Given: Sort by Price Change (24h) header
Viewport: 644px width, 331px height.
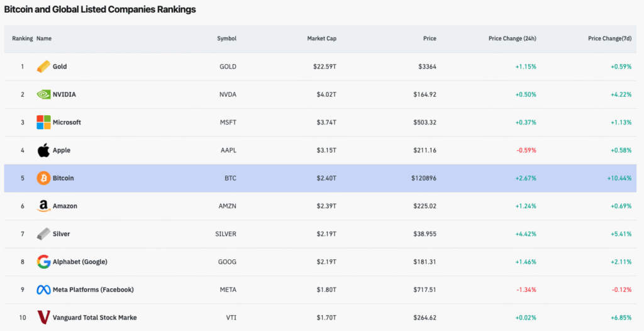Looking at the screenshot, I should pos(512,38).
